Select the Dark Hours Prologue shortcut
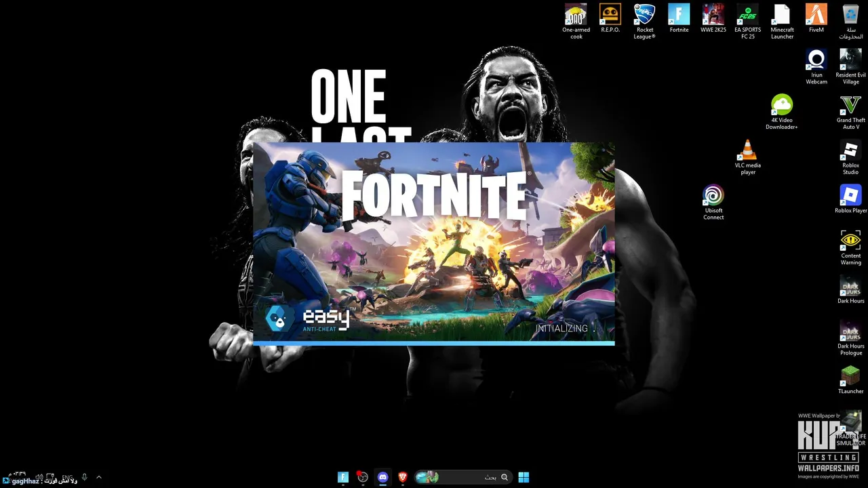The width and height of the screenshot is (868, 488). tap(850, 339)
